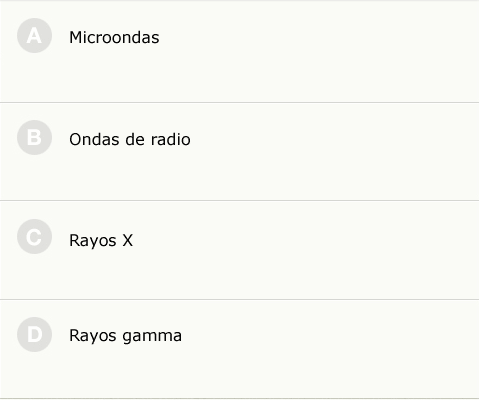Tap the white letter C icon
Screen dimensions: 479x400
pos(34,237)
